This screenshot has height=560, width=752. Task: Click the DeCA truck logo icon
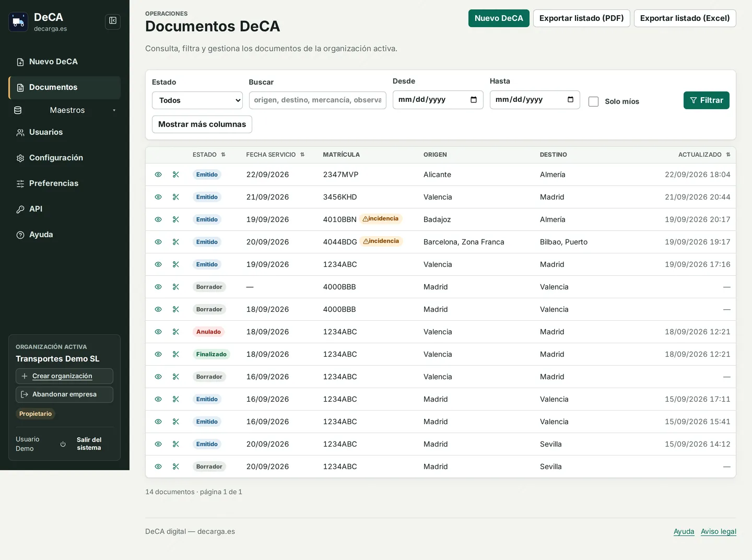point(18,22)
